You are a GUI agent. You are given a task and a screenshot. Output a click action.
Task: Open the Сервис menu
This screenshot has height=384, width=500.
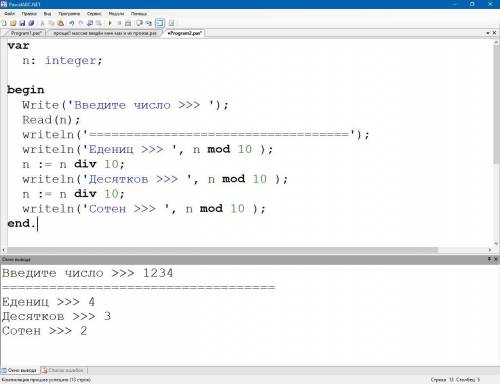click(x=94, y=14)
